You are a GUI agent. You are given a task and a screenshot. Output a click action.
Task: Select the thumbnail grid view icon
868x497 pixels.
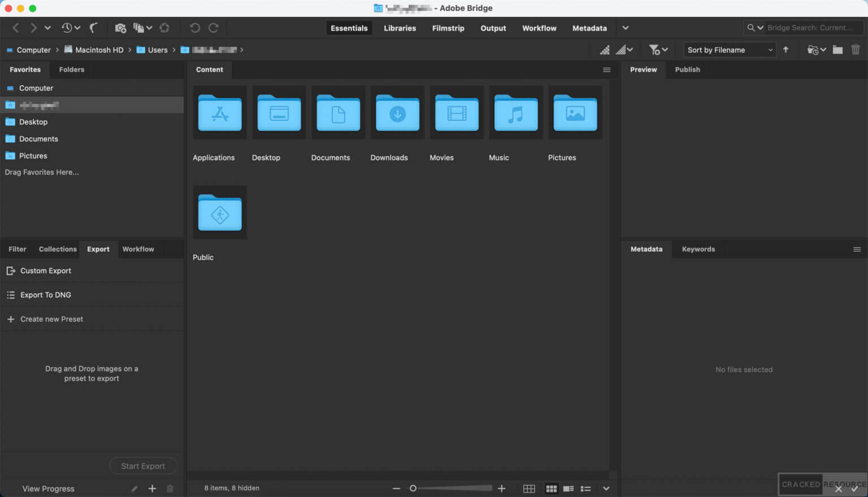(551, 488)
